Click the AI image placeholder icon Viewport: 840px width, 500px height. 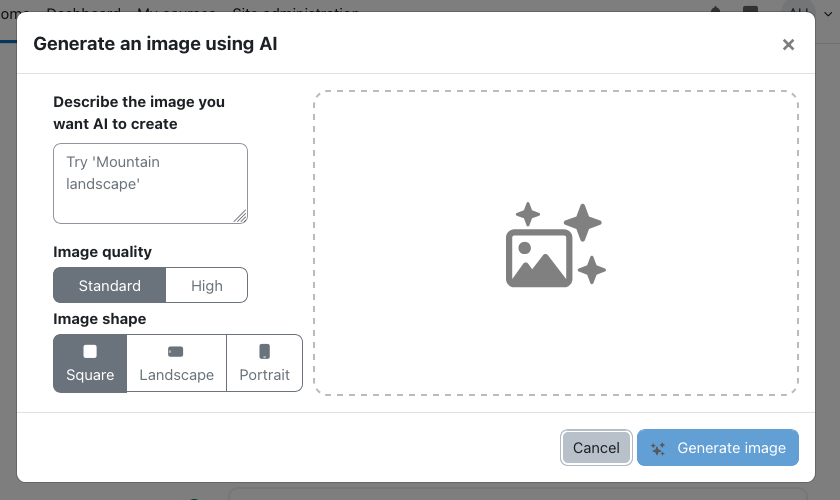(x=556, y=245)
